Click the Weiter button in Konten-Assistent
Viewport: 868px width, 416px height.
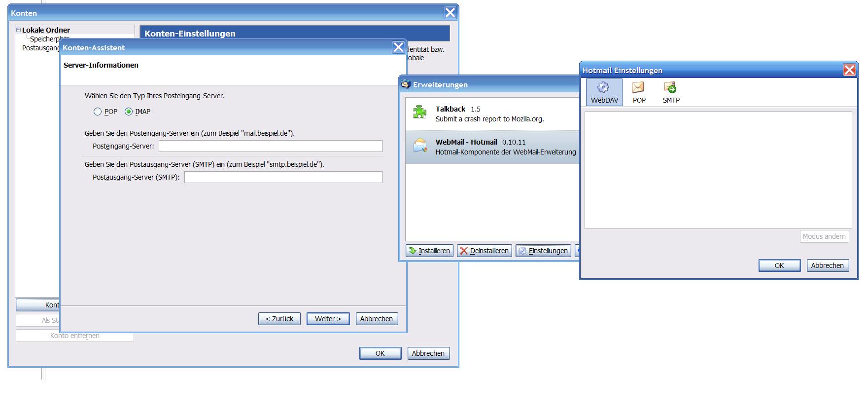point(328,319)
